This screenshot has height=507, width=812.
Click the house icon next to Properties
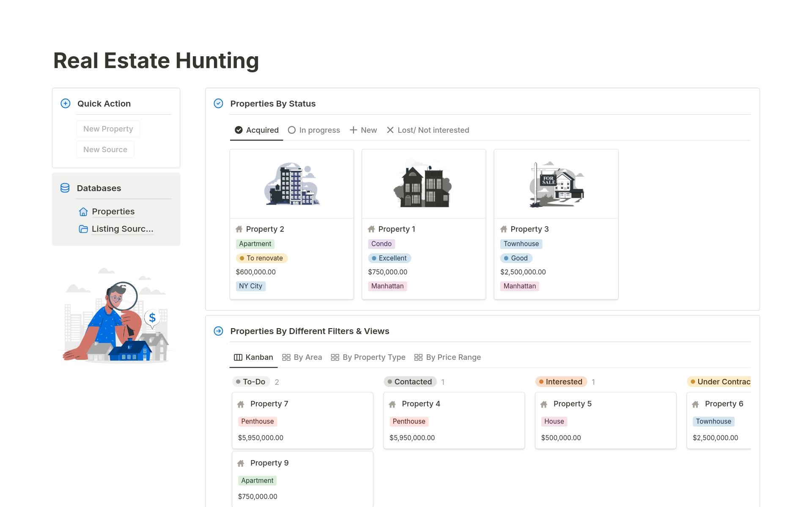83,212
